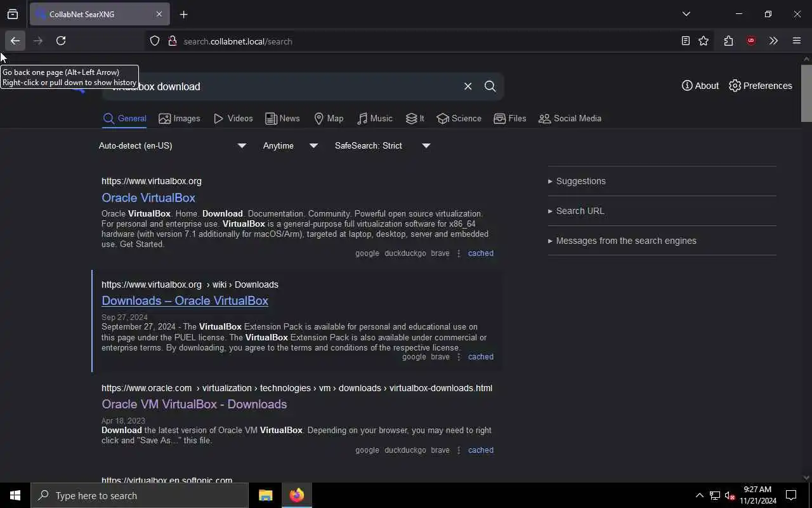The height and width of the screenshot is (508, 812).
Task: Open more options dots for Downloads wiki result
Action: 459,357
